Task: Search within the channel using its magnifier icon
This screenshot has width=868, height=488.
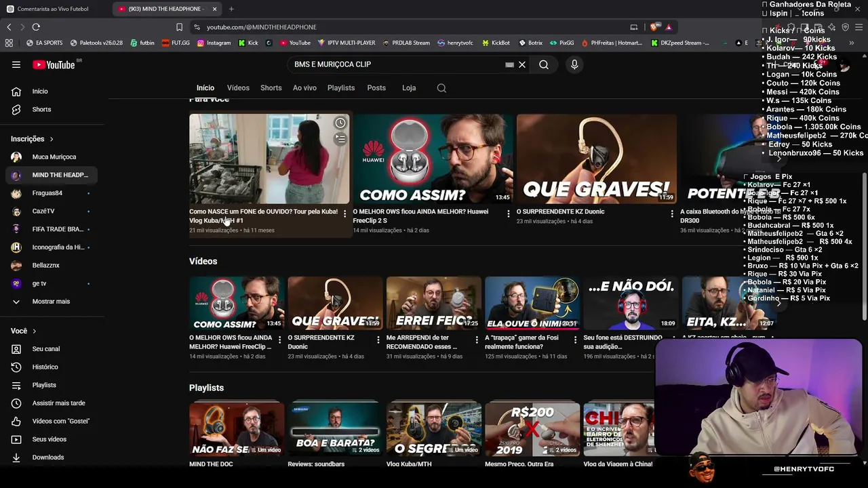Action: click(x=441, y=88)
